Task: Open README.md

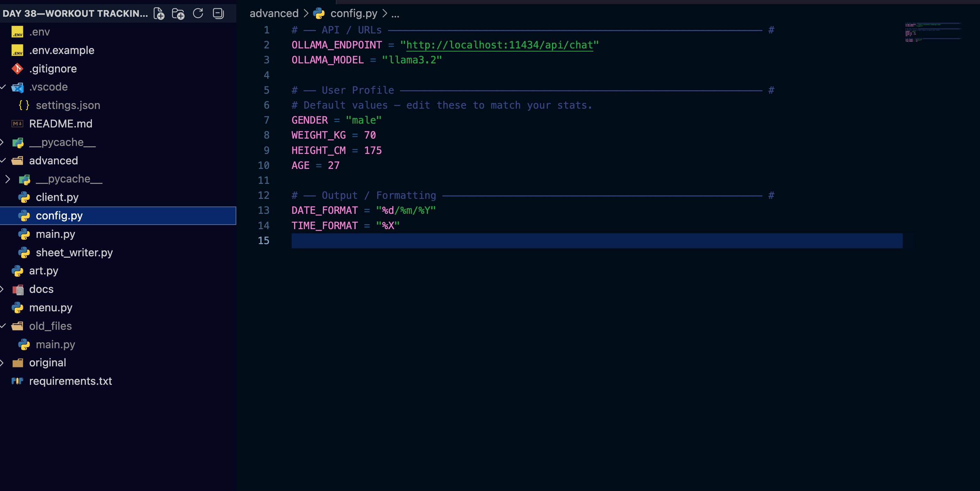Action: coord(118,124)
